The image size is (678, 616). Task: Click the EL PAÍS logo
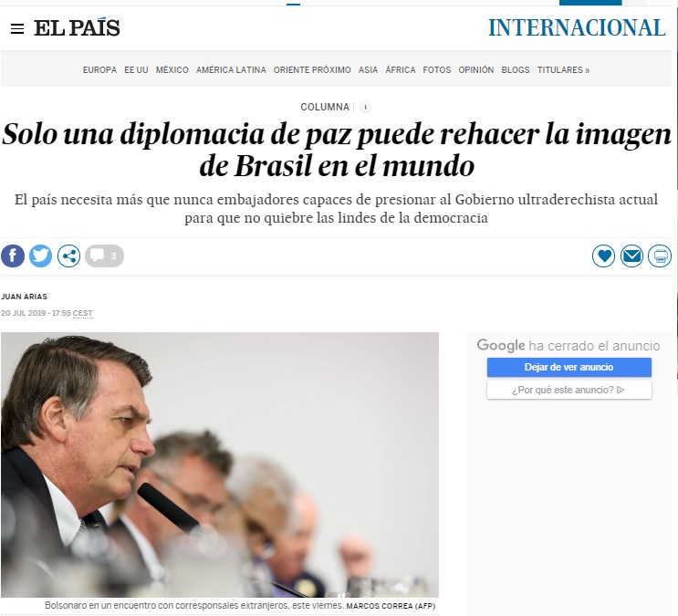pyautogui.click(x=77, y=28)
